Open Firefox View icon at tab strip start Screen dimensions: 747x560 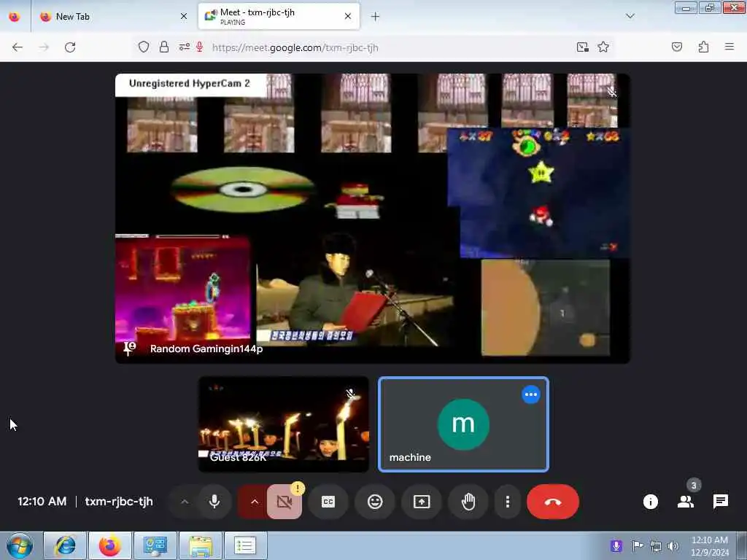pyautogui.click(x=15, y=17)
